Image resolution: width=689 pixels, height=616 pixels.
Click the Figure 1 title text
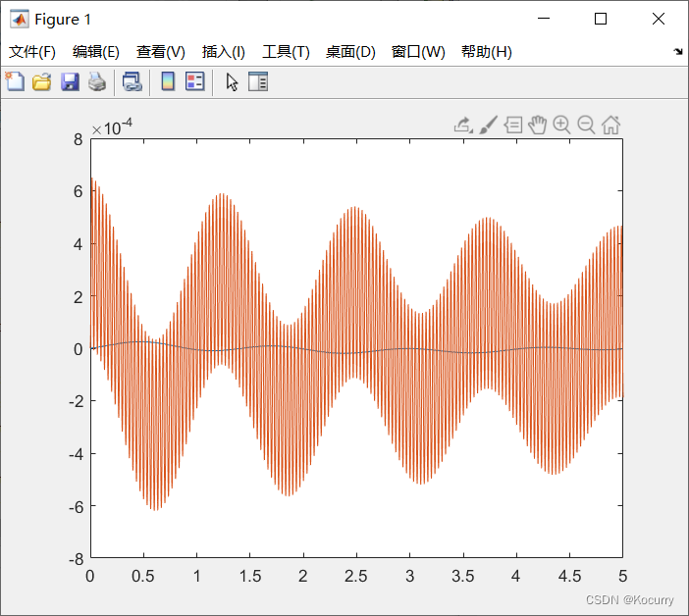63,20
